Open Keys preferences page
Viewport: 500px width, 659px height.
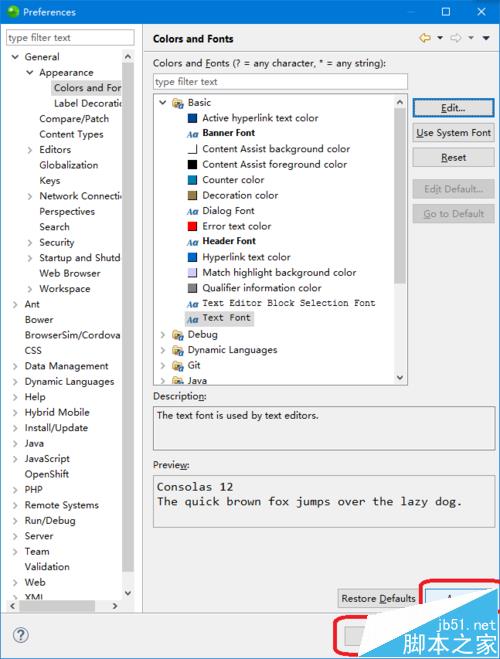[50, 181]
